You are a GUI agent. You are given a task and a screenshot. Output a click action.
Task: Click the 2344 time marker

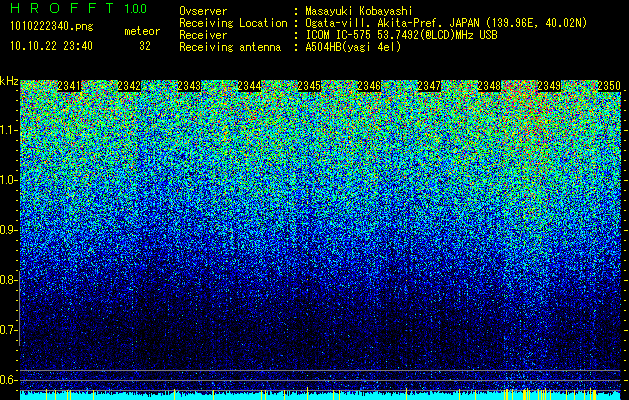tap(249, 86)
